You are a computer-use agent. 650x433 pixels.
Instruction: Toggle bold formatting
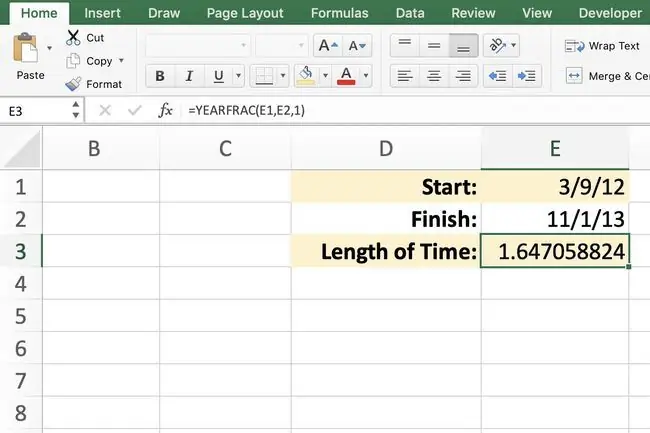click(x=160, y=76)
